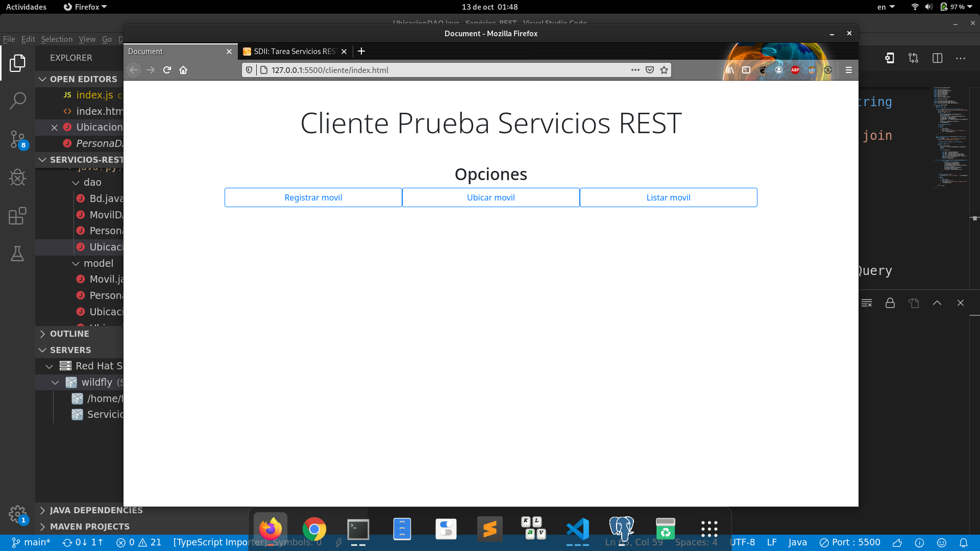Open the Extensions view icon
The image size is (980, 551).
(17, 216)
